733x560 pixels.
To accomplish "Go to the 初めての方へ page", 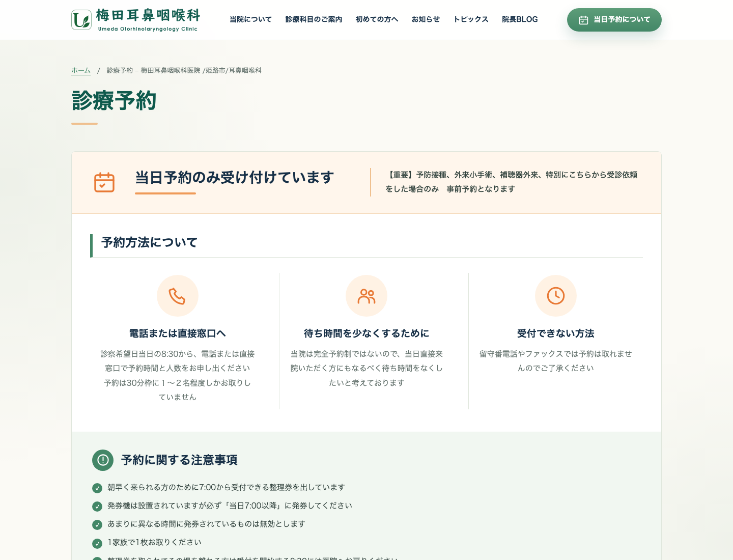I will pos(377,19).
